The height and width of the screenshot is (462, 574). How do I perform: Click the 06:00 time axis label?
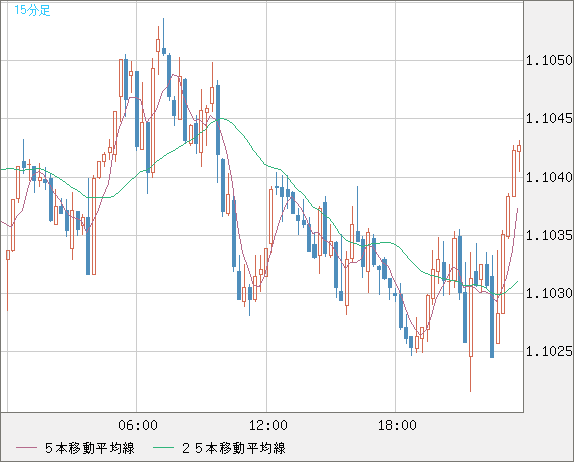point(138,425)
